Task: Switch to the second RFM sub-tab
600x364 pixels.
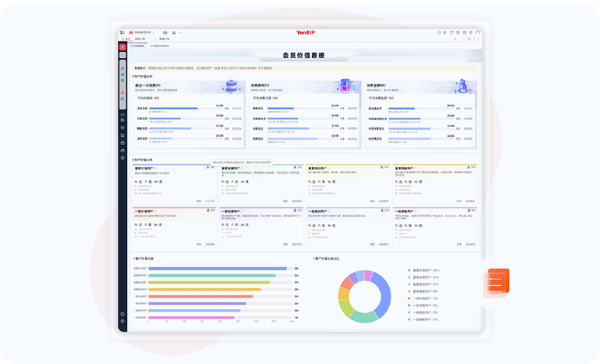Action: (x=160, y=46)
